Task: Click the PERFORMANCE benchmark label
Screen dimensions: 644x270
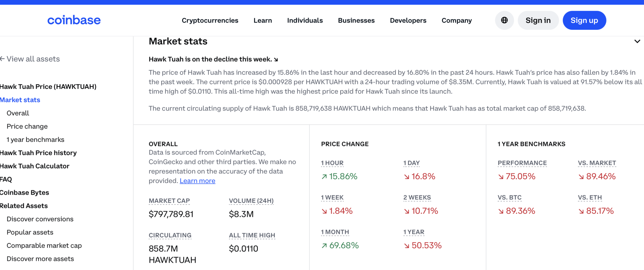Action: click(x=522, y=163)
